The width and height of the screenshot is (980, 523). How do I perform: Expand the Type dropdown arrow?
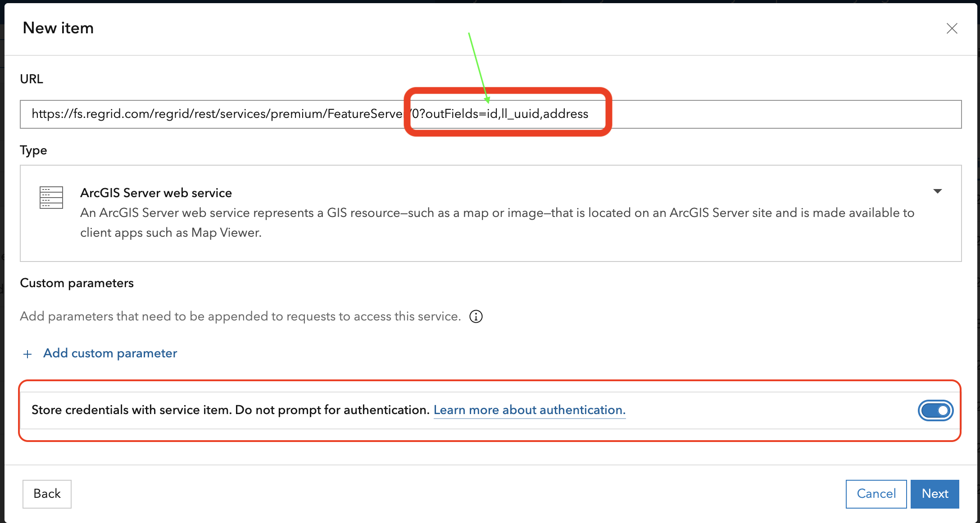(938, 191)
